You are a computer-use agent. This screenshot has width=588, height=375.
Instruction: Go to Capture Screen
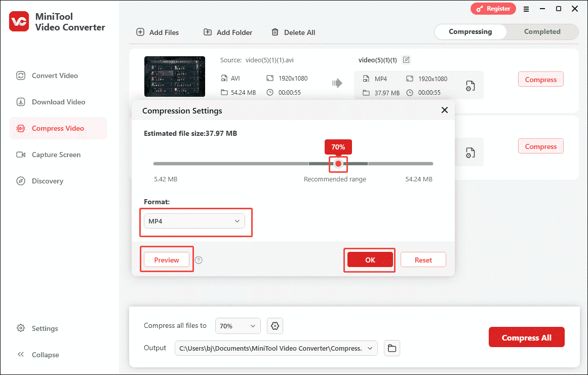pos(49,155)
